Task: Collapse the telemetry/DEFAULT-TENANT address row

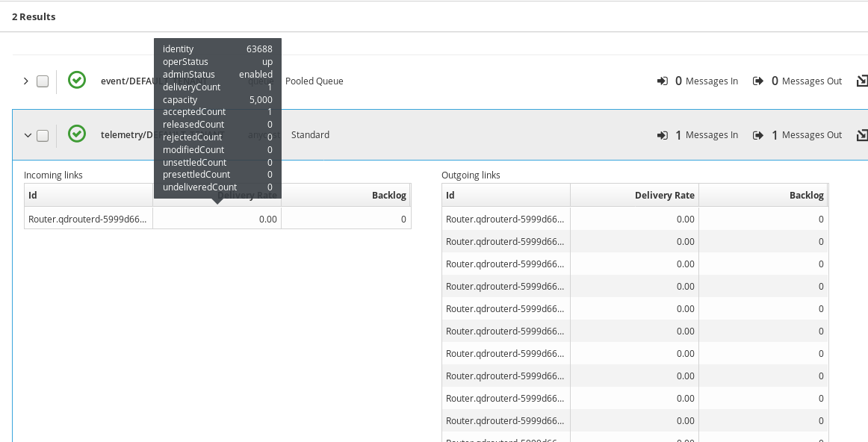Action: [x=28, y=135]
